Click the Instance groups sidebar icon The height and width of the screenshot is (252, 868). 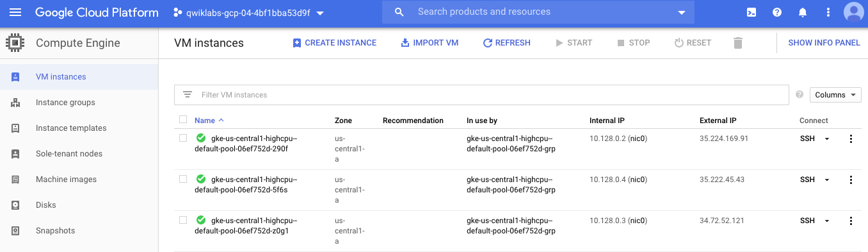point(15,103)
